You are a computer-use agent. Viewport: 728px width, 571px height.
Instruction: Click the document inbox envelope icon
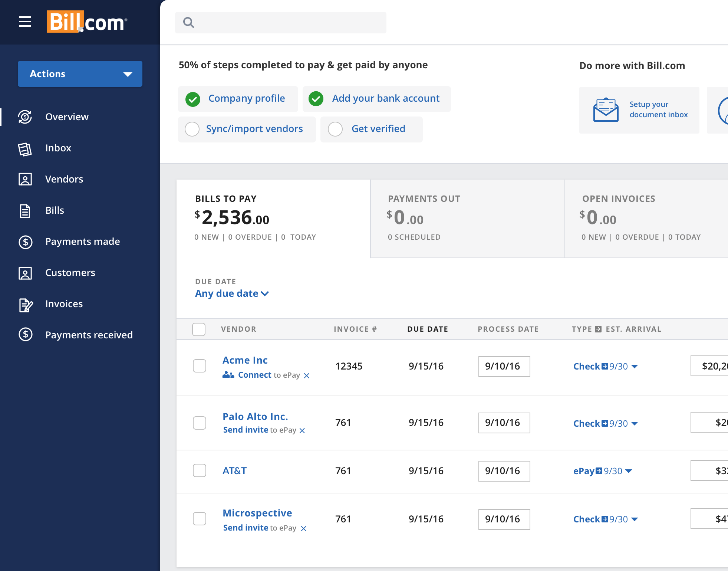(x=606, y=110)
